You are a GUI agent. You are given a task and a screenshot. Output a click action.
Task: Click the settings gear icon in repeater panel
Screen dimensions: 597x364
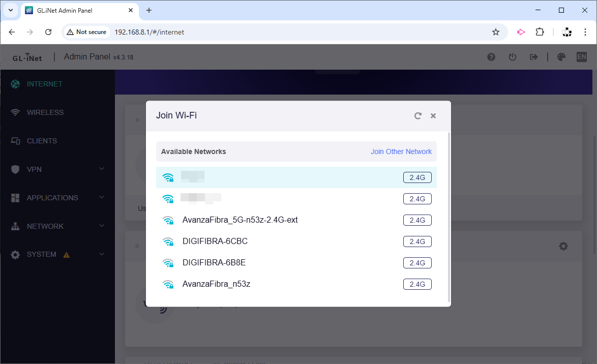(563, 246)
